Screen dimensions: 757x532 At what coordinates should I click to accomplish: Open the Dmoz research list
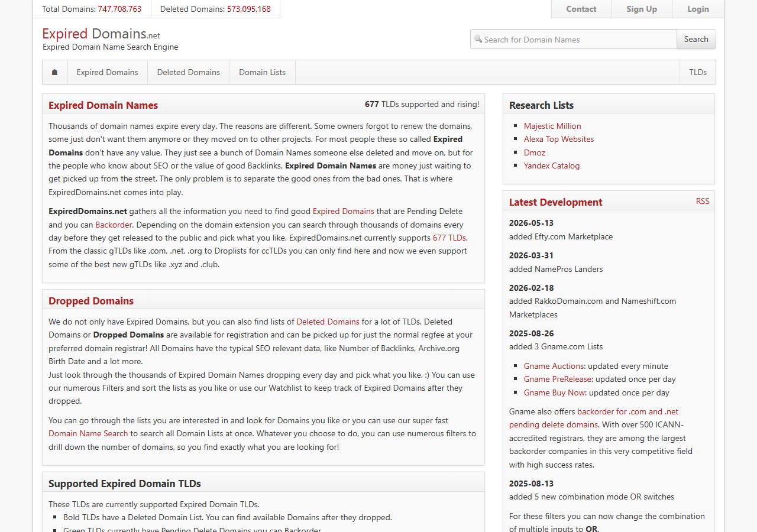(535, 153)
